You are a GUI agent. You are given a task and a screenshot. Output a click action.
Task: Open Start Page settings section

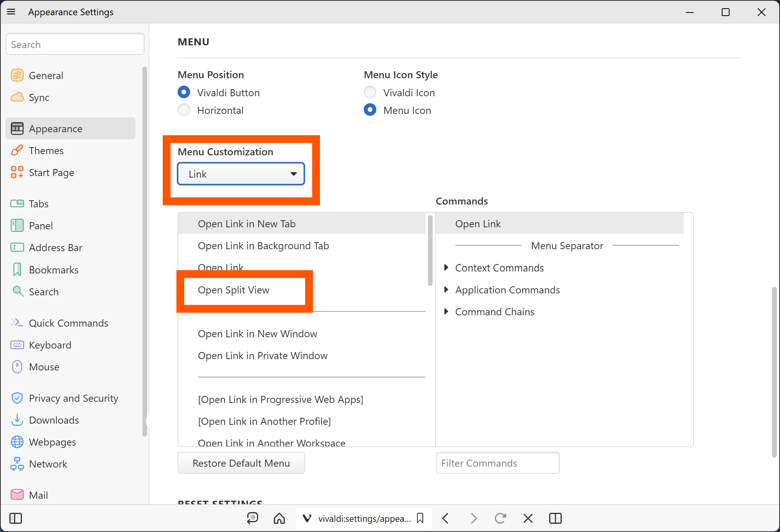(x=70, y=172)
